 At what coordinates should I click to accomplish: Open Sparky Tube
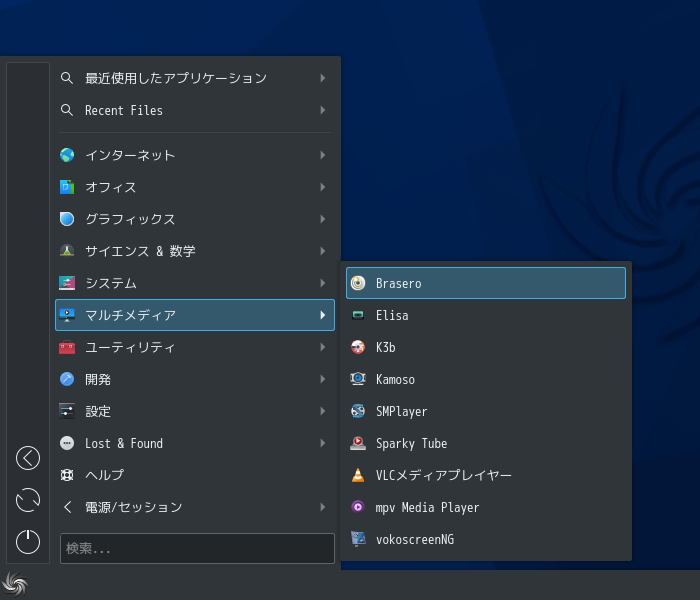(486, 443)
